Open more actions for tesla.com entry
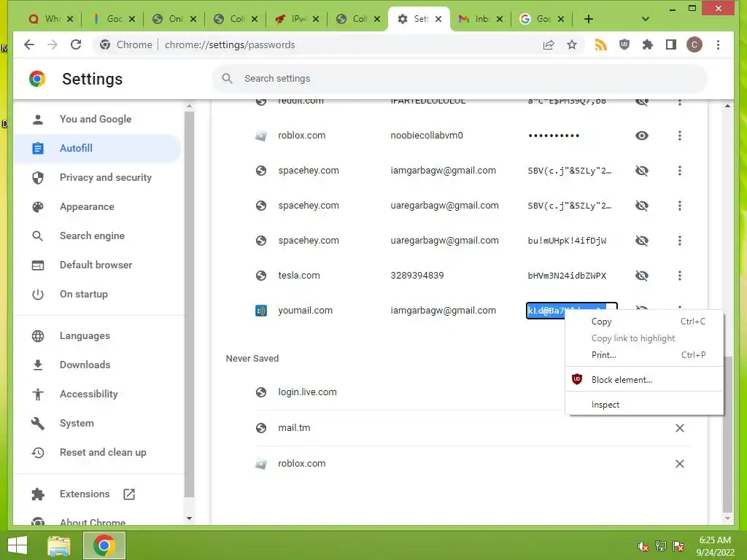 (679, 275)
